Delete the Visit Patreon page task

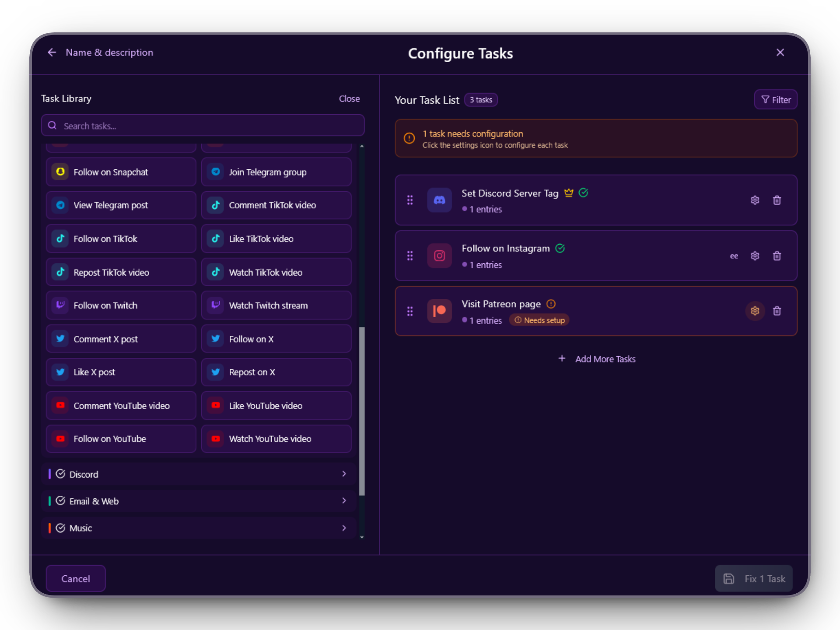pyautogui.click(x=777, y=311)
